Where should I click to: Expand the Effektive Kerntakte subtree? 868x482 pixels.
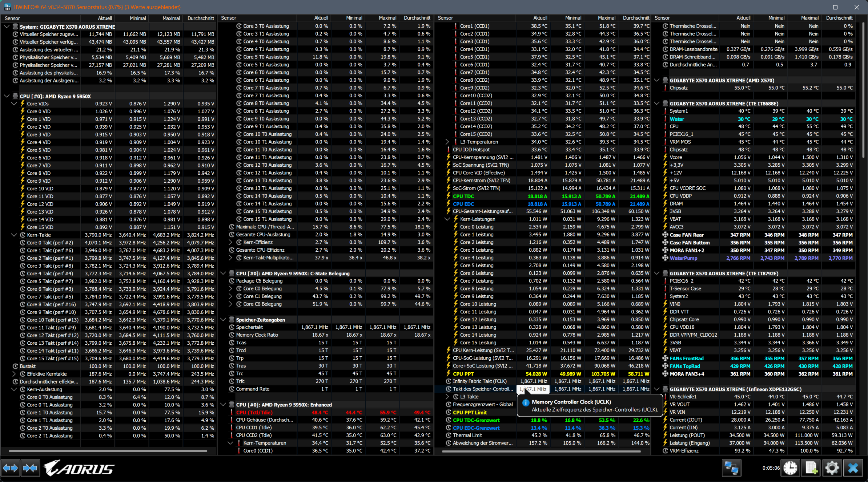[x=14, y=374]
